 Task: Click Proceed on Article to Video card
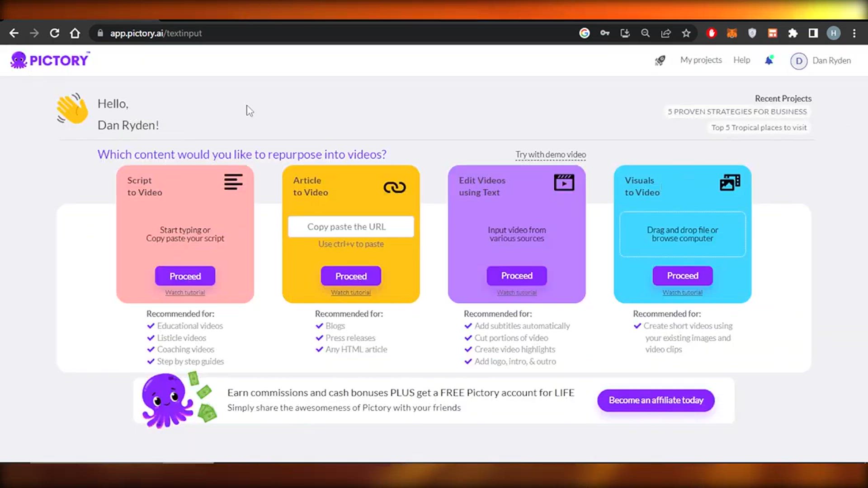pos(351,276)
